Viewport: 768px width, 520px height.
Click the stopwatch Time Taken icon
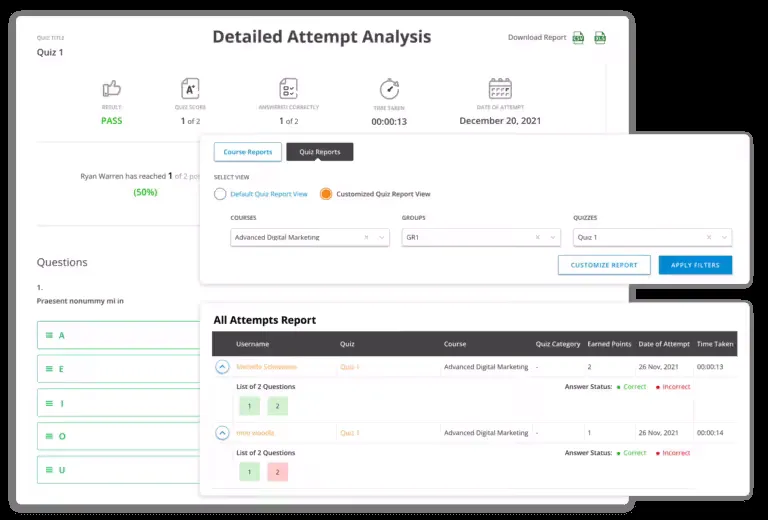pos(389,89)
